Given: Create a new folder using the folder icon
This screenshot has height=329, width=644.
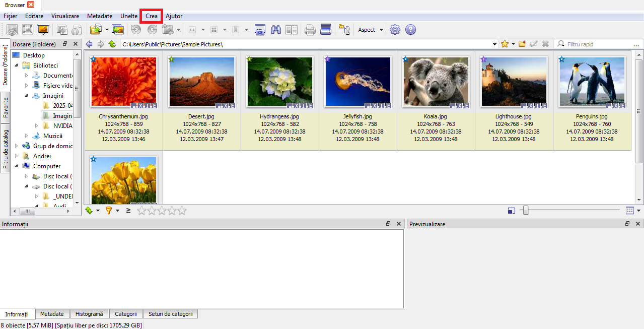Looking at the screenshot, I should 522,44.
